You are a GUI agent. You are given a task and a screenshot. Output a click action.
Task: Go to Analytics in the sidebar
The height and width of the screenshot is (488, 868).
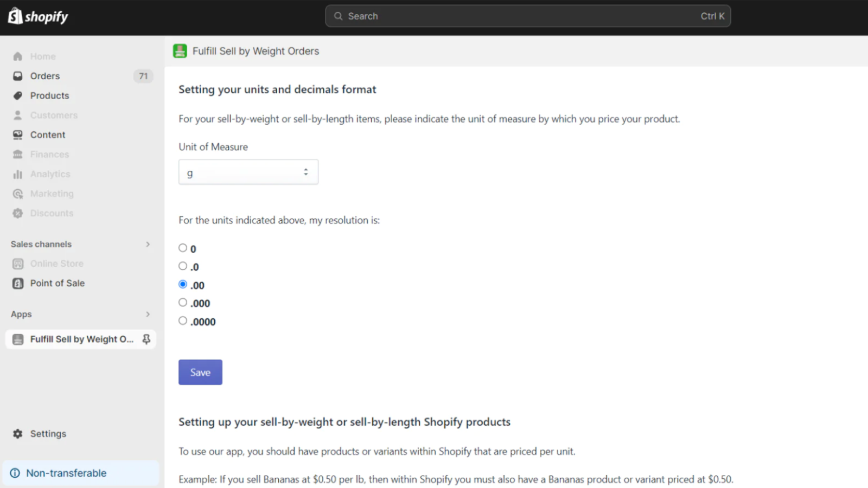click(x=50, y=174)
